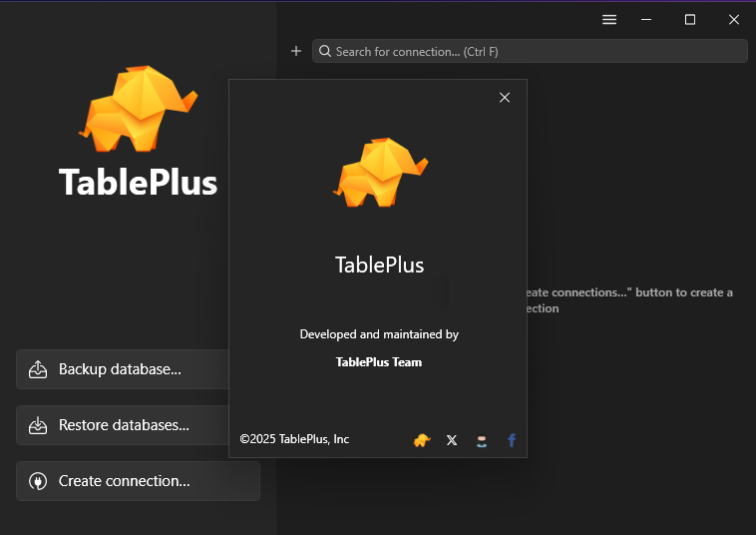Click the "Developed and maintained by" text
756x535 pixels.
click(379, 334)
